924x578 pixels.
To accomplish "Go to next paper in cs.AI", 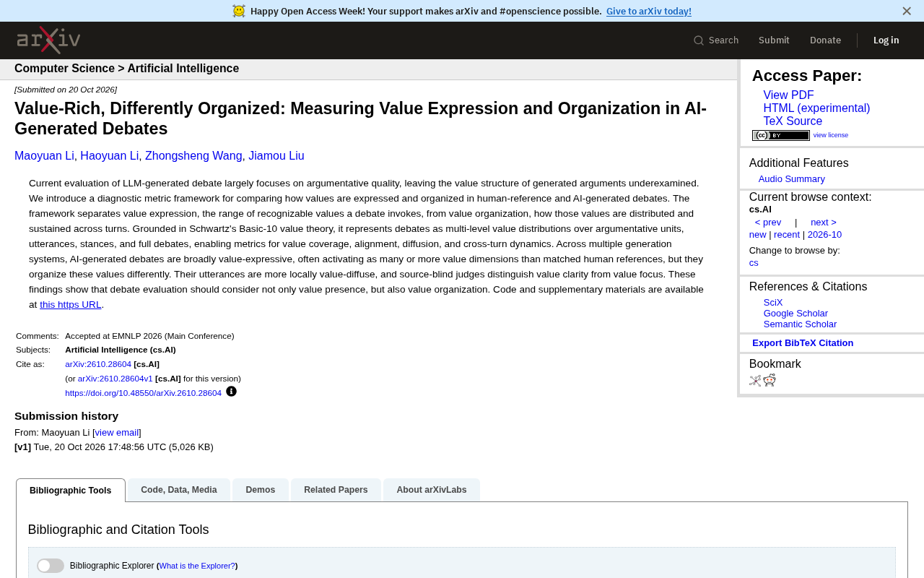I will tap(824, 223).
